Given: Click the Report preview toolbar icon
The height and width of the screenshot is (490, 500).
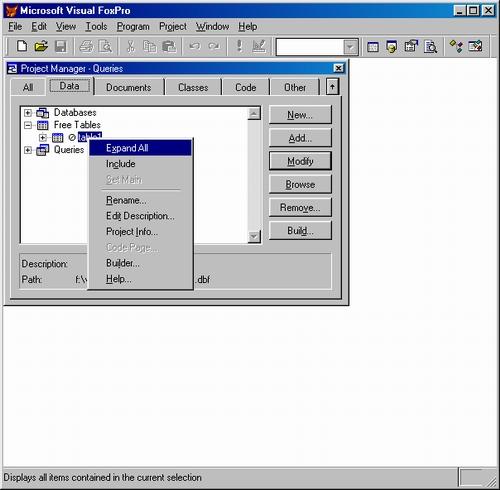Looking at the screenshot, I should point(430,47).
